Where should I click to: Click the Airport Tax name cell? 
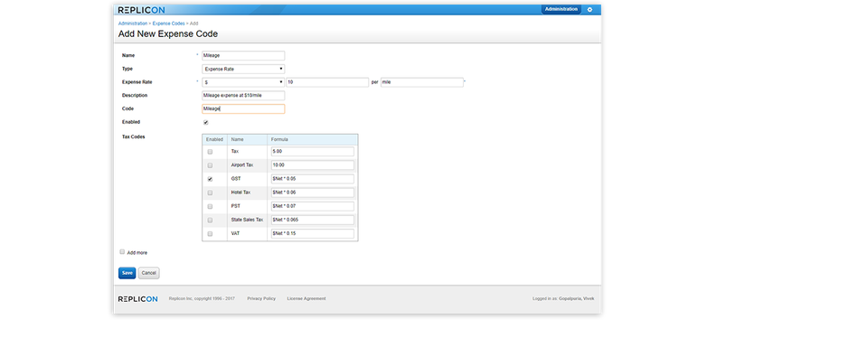click(x=248, y=165)
